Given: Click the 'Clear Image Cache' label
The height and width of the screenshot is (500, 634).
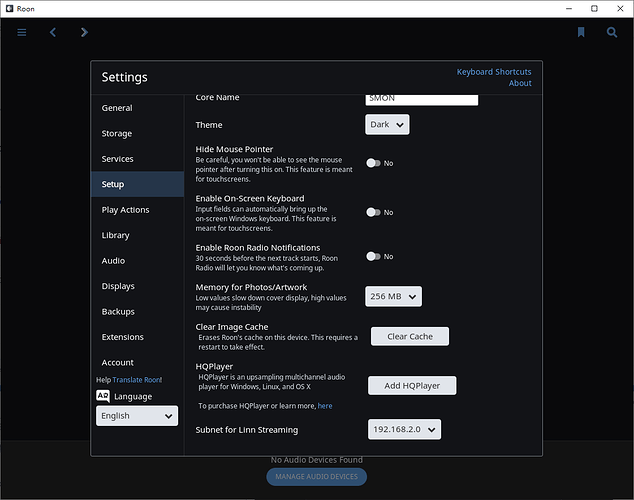Looking at the screenshot, I should pyautogui.click(x=232, y=327).
